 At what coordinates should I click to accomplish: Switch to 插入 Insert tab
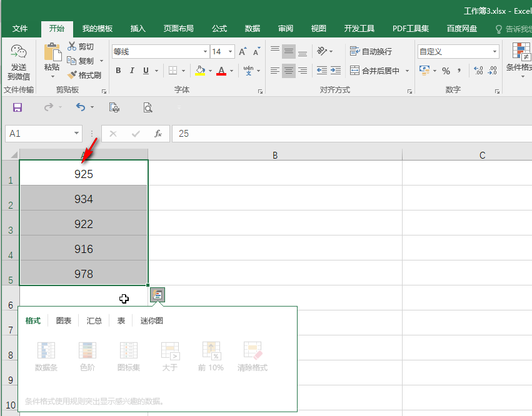pyautogui.click(x=138, y=29)
